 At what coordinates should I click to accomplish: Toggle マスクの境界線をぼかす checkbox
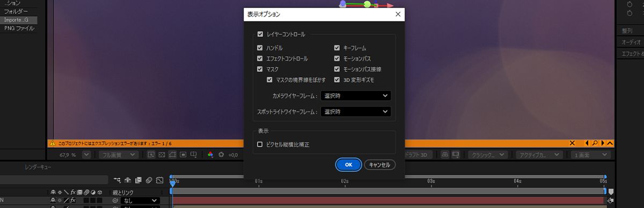coord(270,80)
